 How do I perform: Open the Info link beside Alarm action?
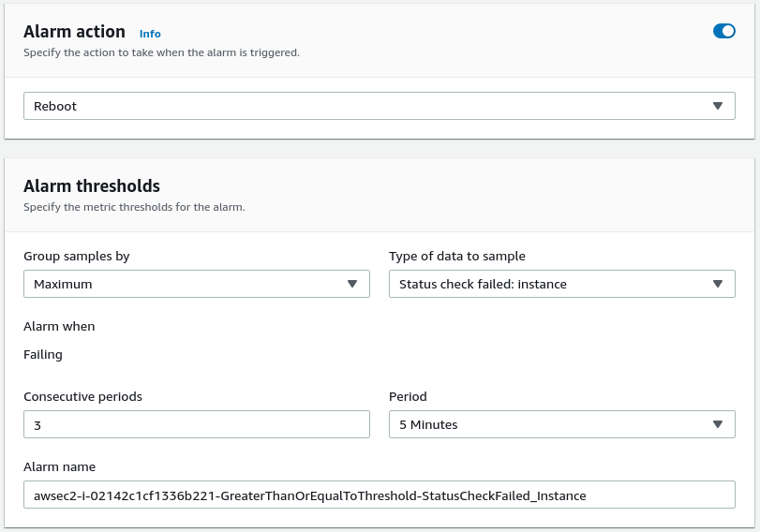[150, 34]
